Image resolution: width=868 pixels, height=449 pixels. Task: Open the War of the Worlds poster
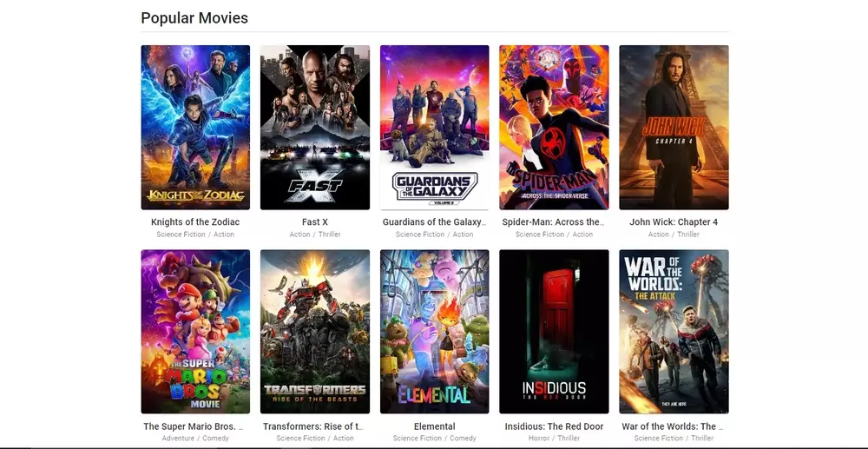coord(674,332)
